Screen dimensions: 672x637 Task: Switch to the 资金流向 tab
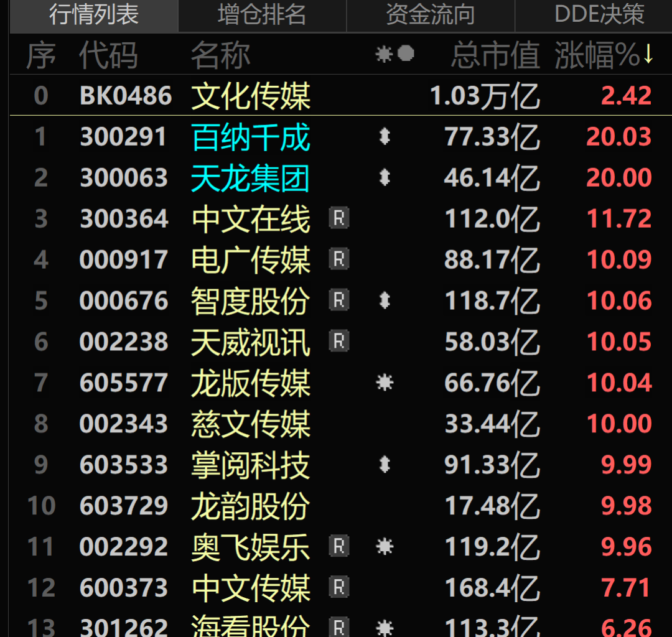click(x=431, y=16)
